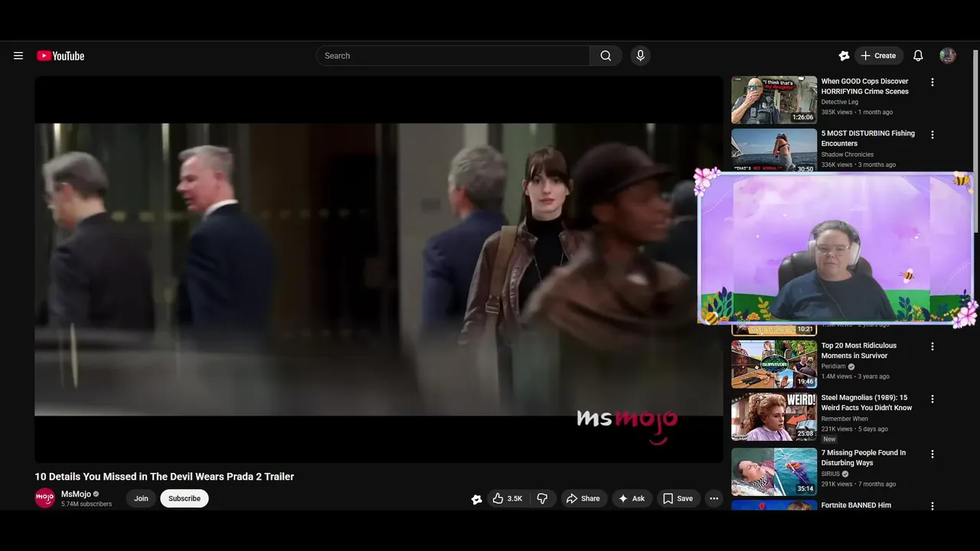
Task: Open the notifications bell
Action: pyautogui.click(x=918, y=56)
